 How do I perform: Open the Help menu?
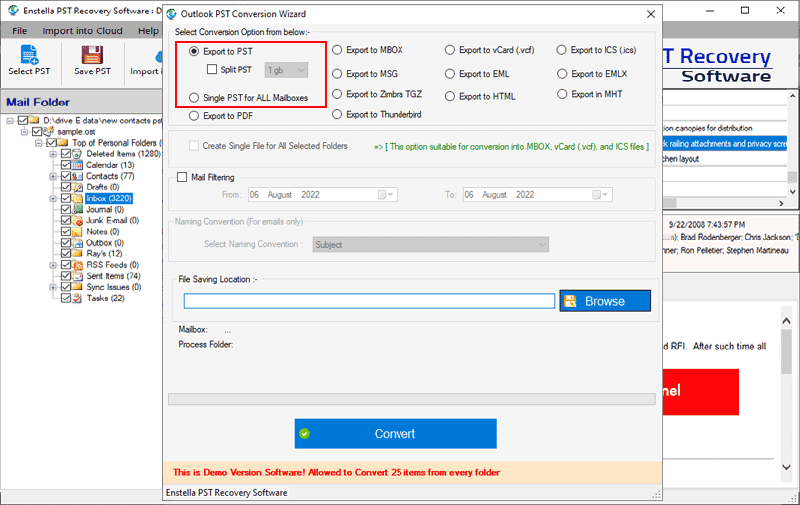(148, 31)
